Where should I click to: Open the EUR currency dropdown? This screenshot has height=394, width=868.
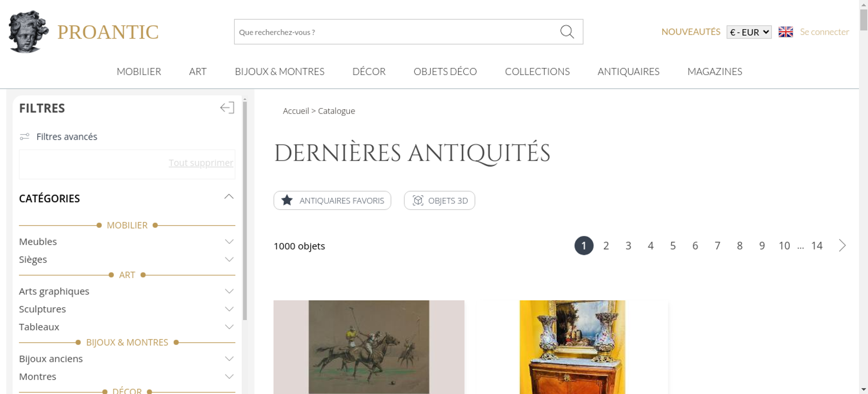coord(749,32)
